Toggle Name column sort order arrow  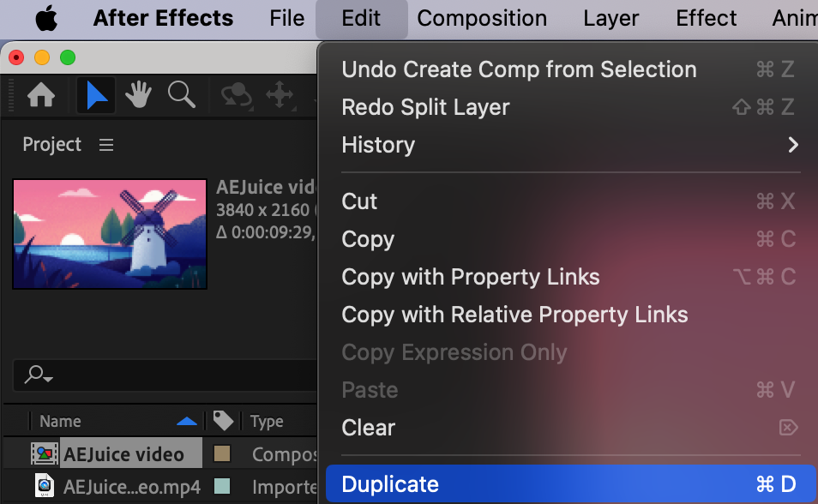click(186, 421)
